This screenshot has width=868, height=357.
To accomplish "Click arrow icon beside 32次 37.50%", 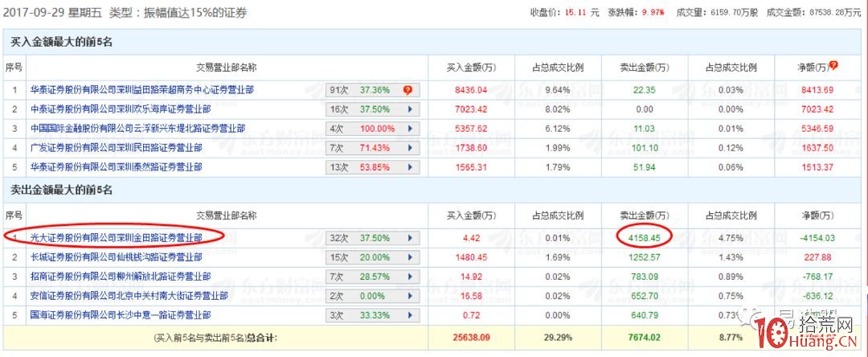I will coord(411,238).
